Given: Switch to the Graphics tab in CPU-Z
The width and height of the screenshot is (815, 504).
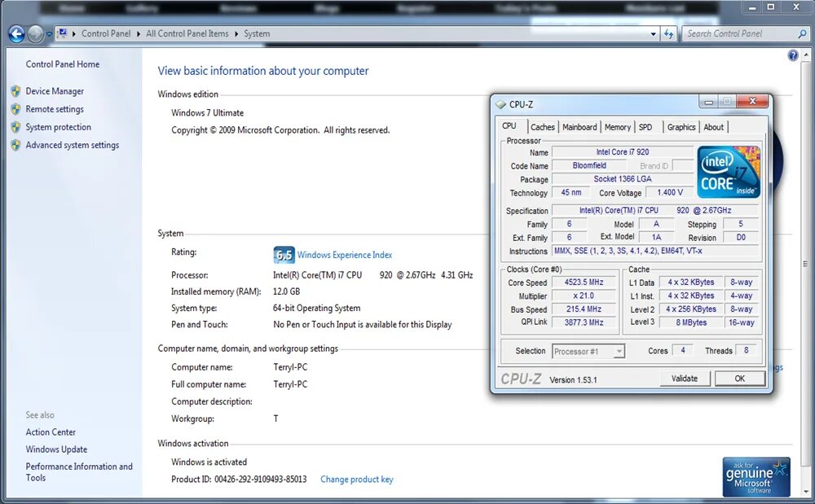Looking at the screenshot, I should (681, 127).
